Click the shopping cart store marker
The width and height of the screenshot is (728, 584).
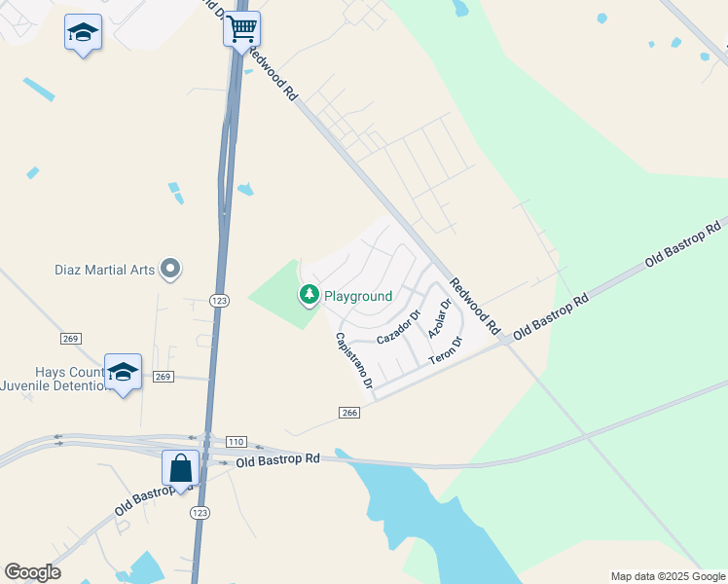point(241,31)
